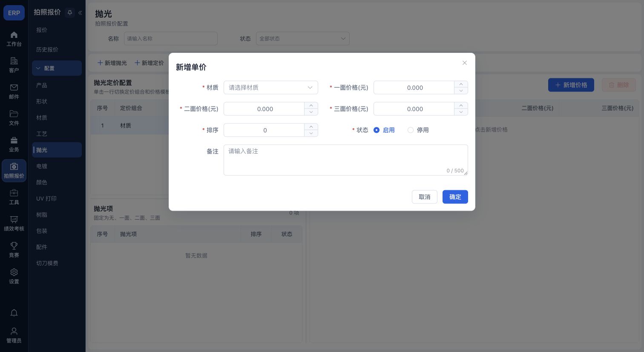Focus the 名称 search input field
This screenshot has width=644, height=352.
171,39
